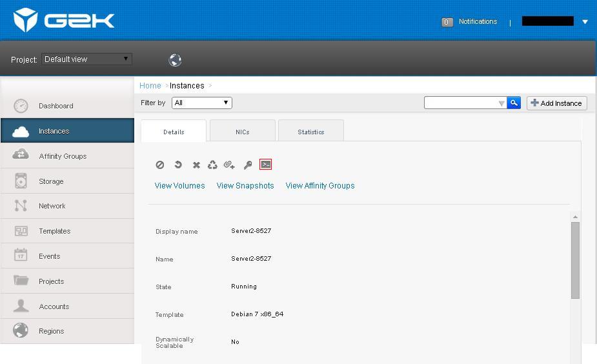Click the Stop instance icon
The height and width of the screenshot is (364, 597).
[160, 165]
